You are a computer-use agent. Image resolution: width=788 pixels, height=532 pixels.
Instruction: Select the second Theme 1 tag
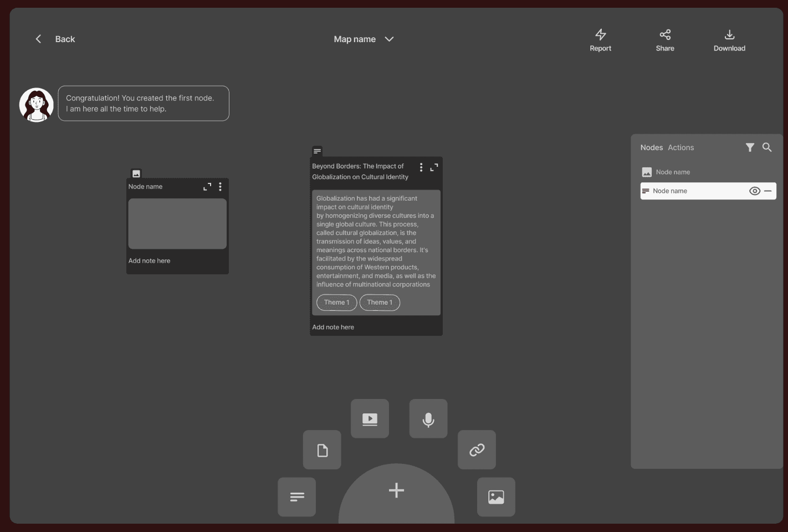[x=380, y=302]
